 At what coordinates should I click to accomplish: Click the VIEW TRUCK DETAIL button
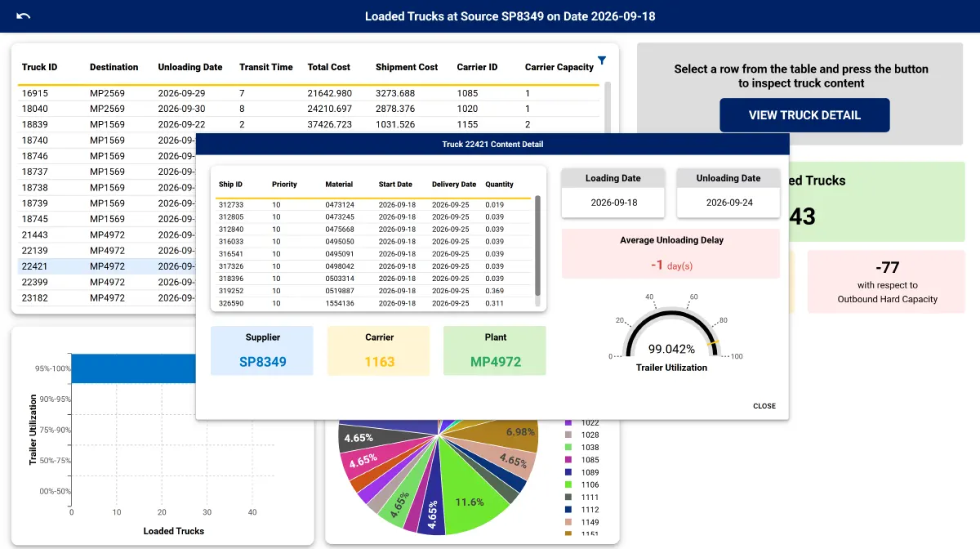tap(804, 115)
